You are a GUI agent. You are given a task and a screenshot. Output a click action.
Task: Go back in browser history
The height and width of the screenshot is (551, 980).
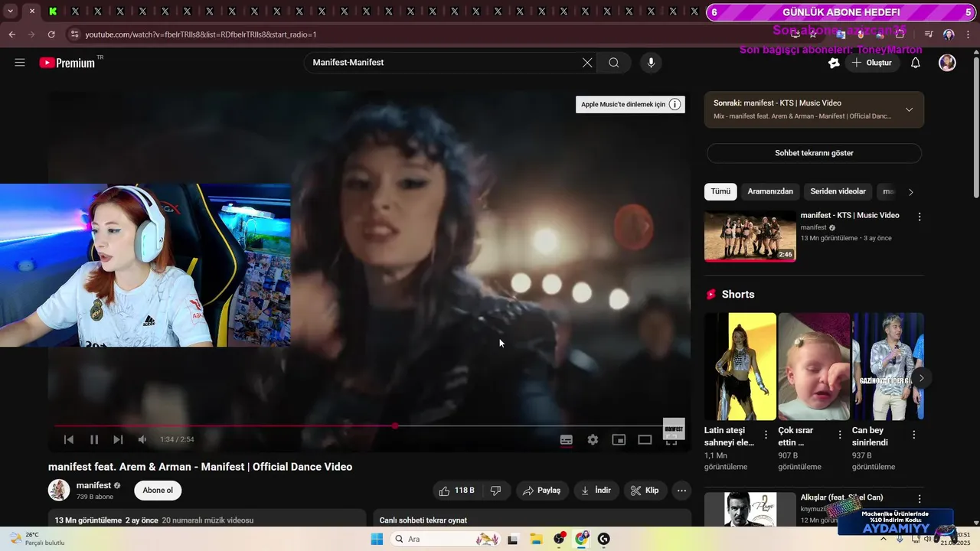[11, 34]
